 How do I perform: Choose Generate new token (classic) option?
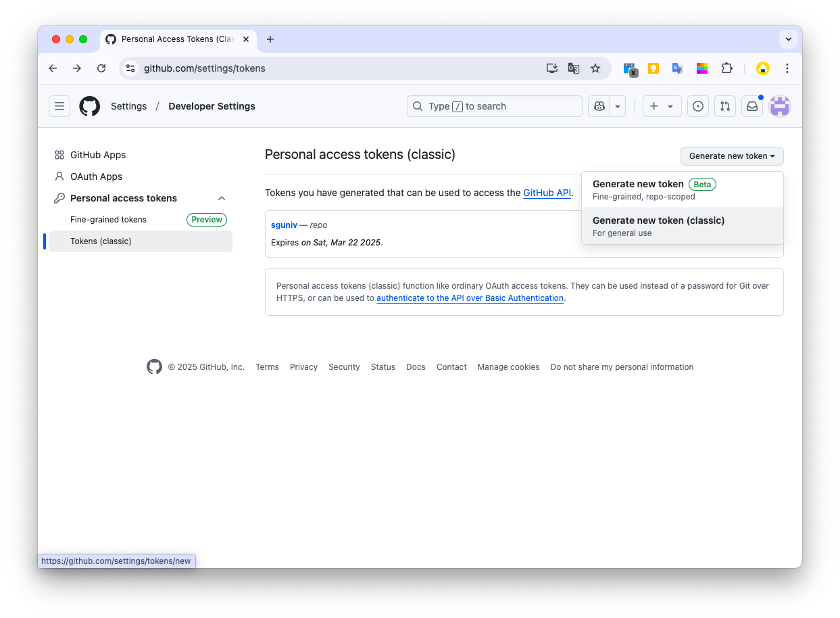(x=683, y=226)
